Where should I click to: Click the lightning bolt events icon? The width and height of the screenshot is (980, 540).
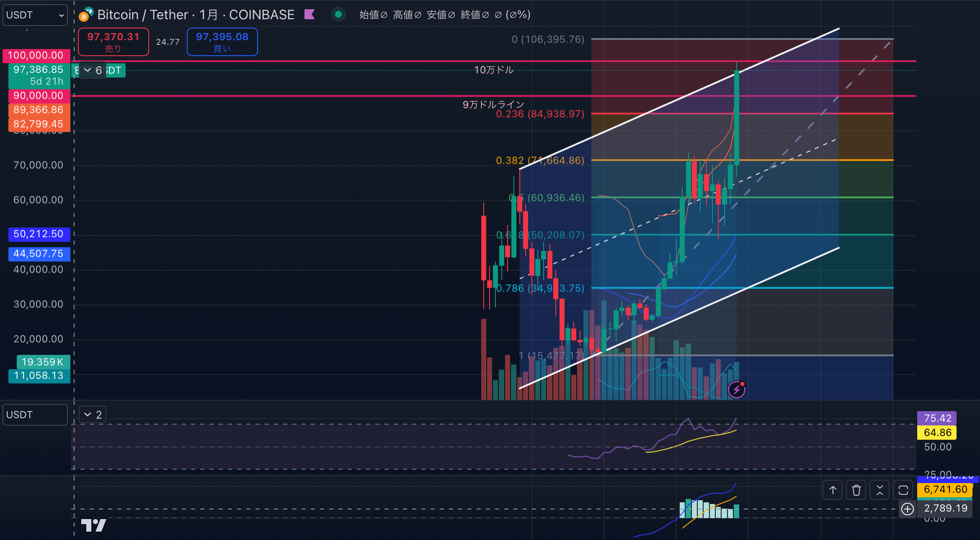pos(737,390)
